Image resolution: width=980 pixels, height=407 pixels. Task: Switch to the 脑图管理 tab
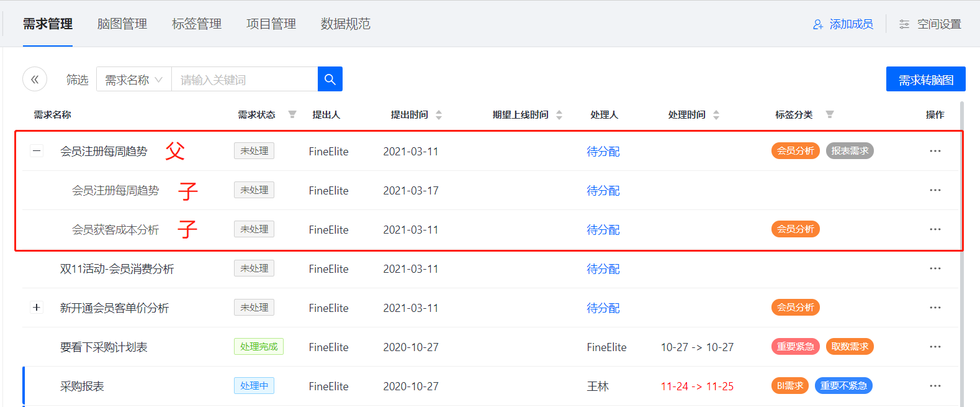click(122, 24)
